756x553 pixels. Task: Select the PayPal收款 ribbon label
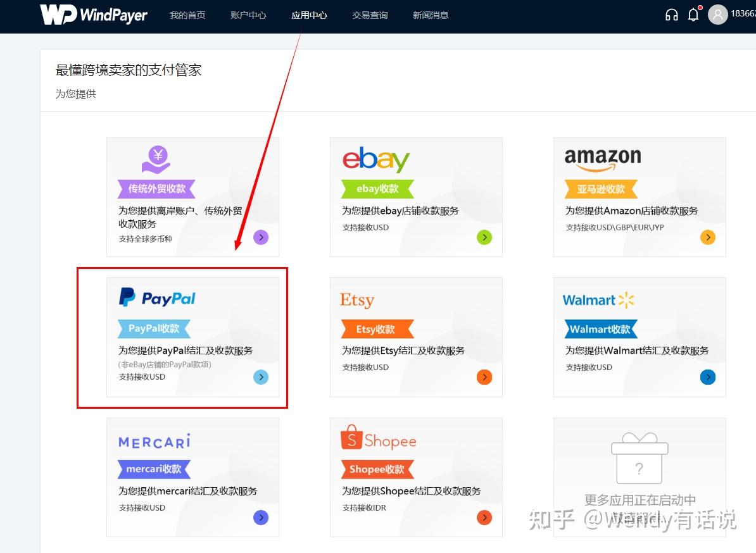point(154,328)
